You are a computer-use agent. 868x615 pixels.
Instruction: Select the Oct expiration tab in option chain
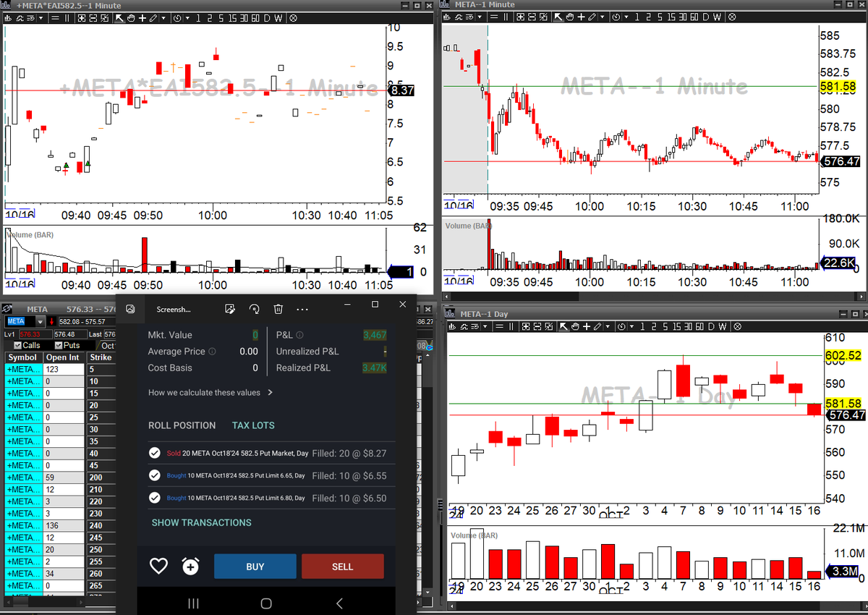pos(108,346)
